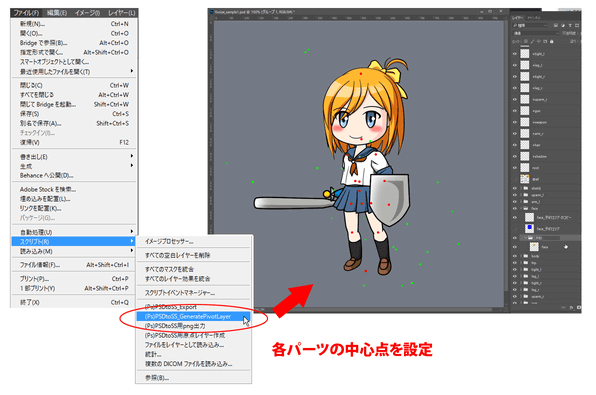Expand the arm_l layer group
The height and width of the screenshot is (395, 596).
point(521,202)
